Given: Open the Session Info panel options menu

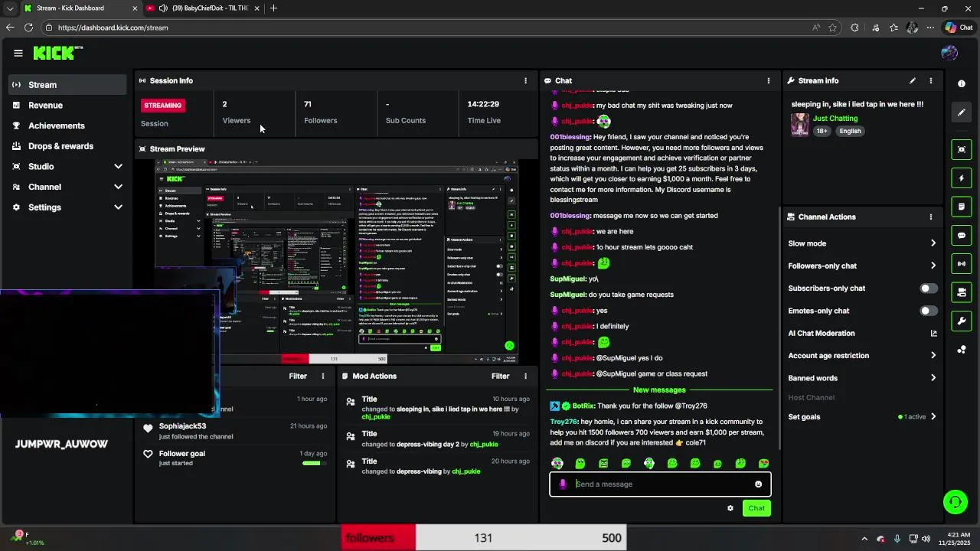Looking at the screenshot, I should click(525, 80).
